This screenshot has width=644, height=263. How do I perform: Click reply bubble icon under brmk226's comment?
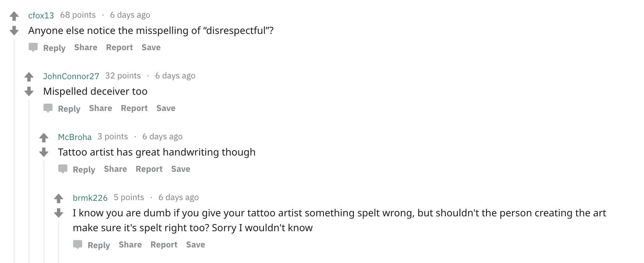pos(78,245)
